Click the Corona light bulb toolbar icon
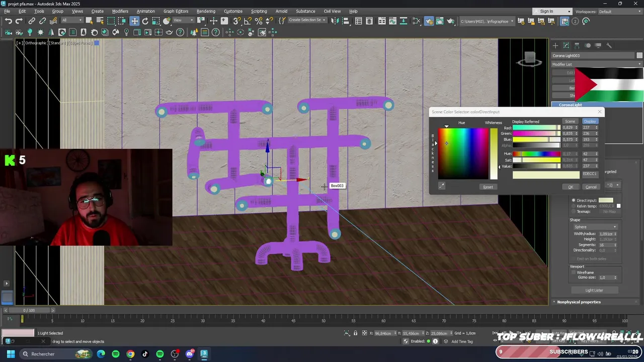 [30, 33]
